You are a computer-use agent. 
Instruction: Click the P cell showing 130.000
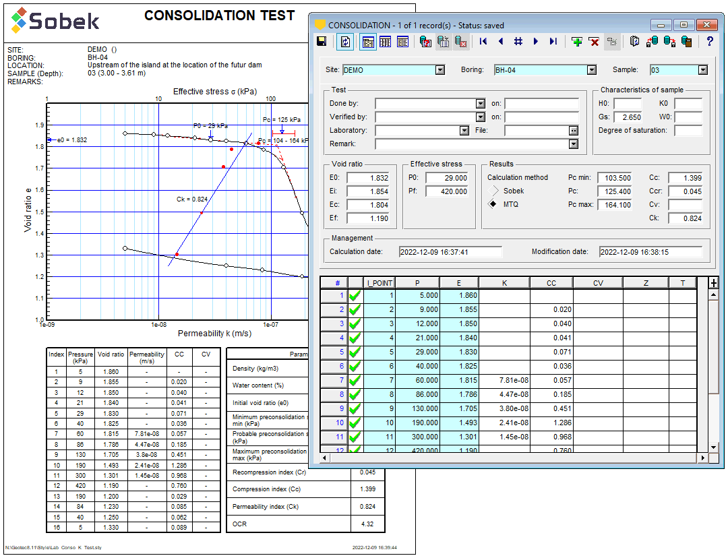tap(417, 408)
